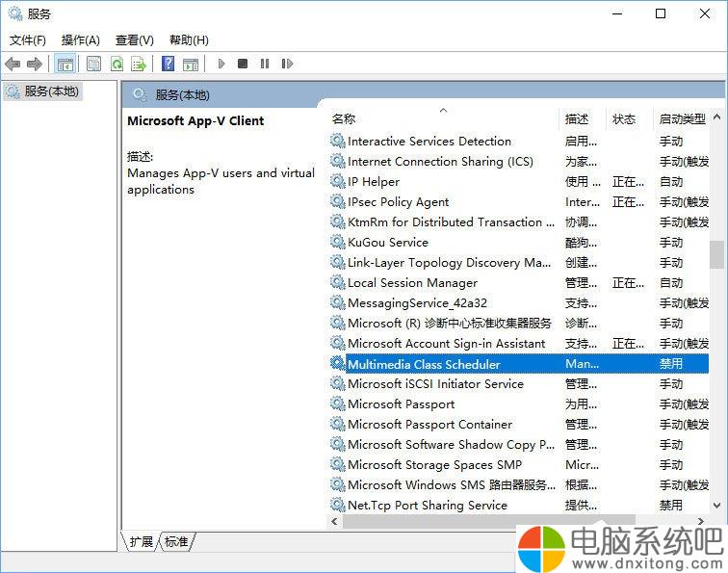Click the horizontal scrollbar left arrow
Screen dimensions: 728x573
pyautogui.click(x=334, y=521)
